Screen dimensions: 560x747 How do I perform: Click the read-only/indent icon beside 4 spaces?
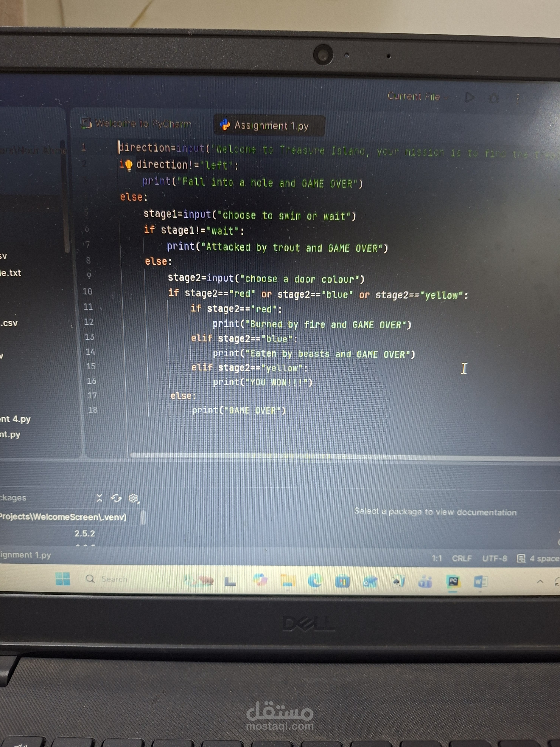[x=521, y=559]
